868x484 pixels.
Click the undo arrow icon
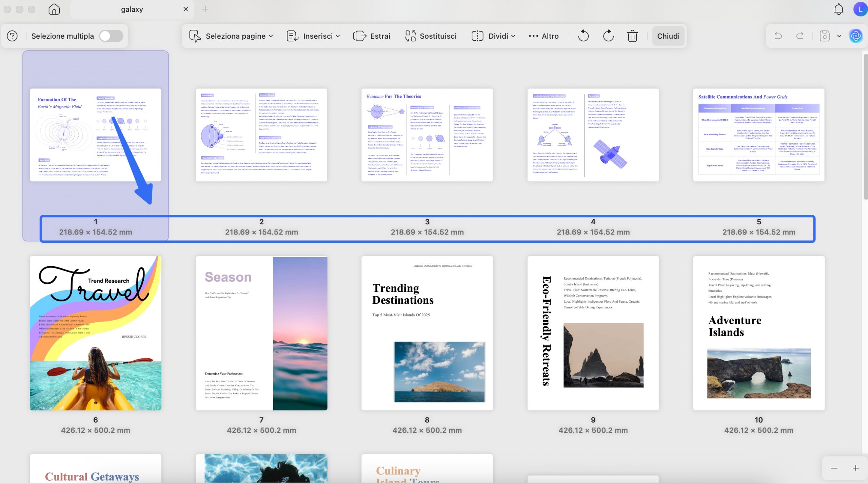(778, 36)
